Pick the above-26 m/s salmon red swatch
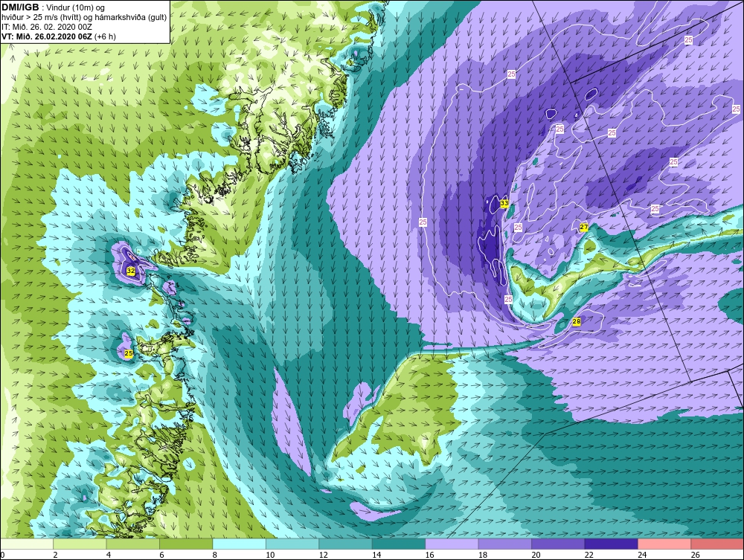Image resolution: width=744 pixels, height=560 pixels. (717, 544)
